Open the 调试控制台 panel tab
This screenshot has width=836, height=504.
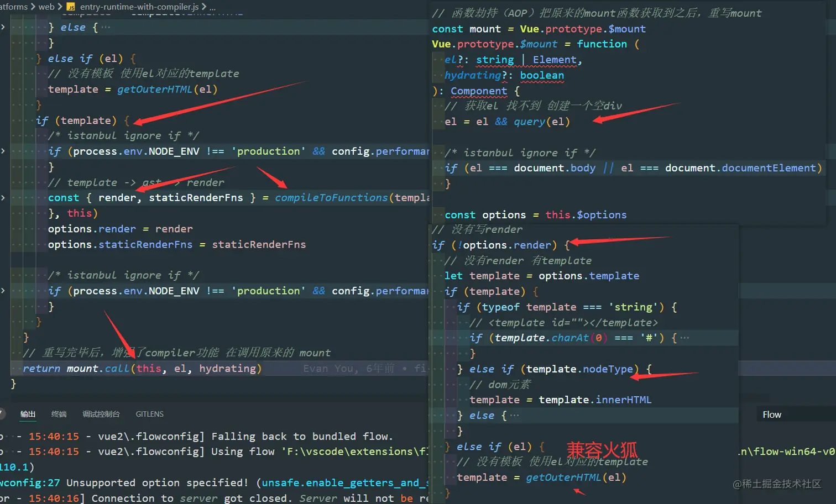(101, 414)
